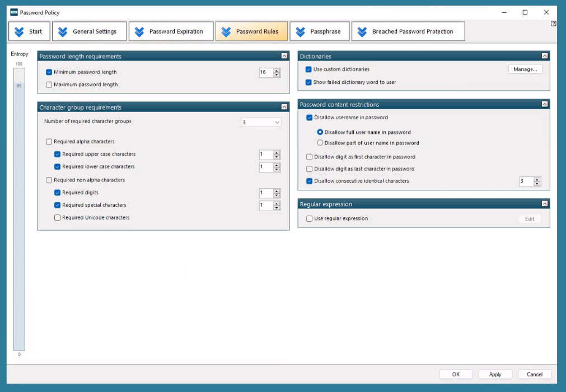
Task: Toggle Show failed dictionary word to user
Action: tap(308, 82)
